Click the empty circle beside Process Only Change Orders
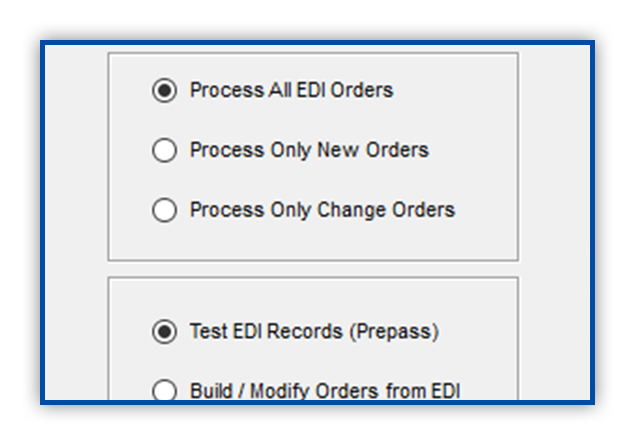 point(164,210)
